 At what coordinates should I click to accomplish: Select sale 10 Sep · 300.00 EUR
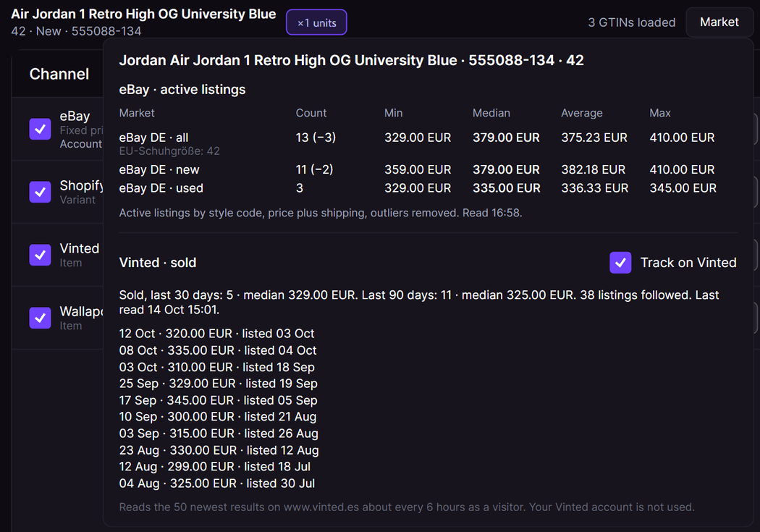tap(218, 417)
